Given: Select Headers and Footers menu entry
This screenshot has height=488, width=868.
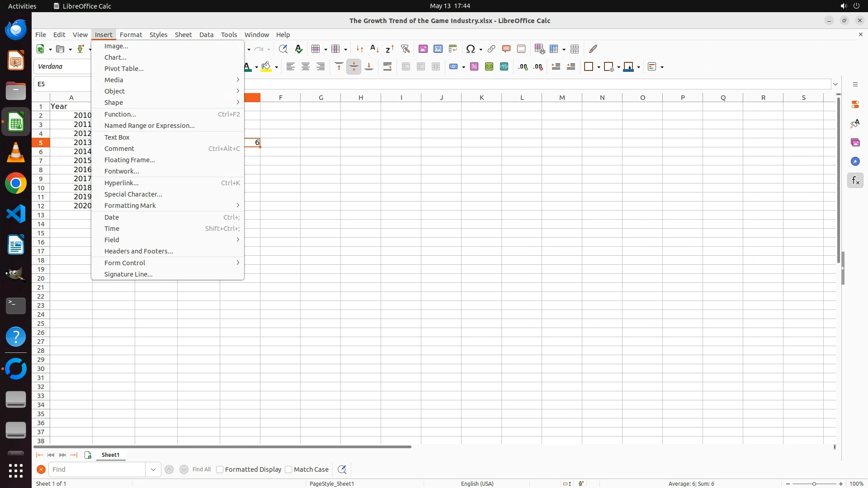Looking at the screenshot, I should pos(138,251).
